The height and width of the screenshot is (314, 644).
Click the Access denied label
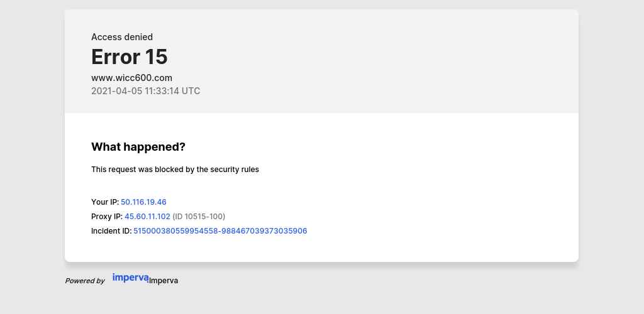122,37
